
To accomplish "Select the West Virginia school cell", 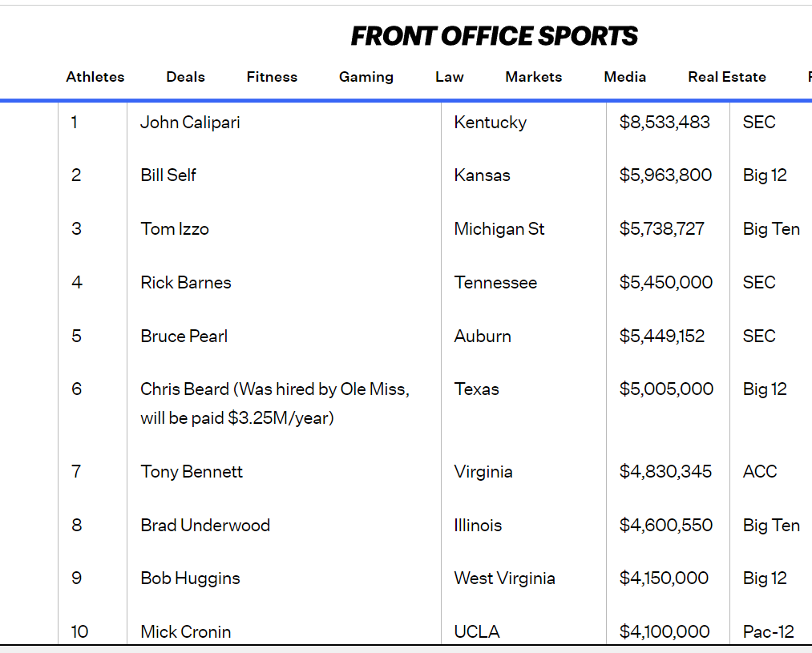I will coord(504,578).
